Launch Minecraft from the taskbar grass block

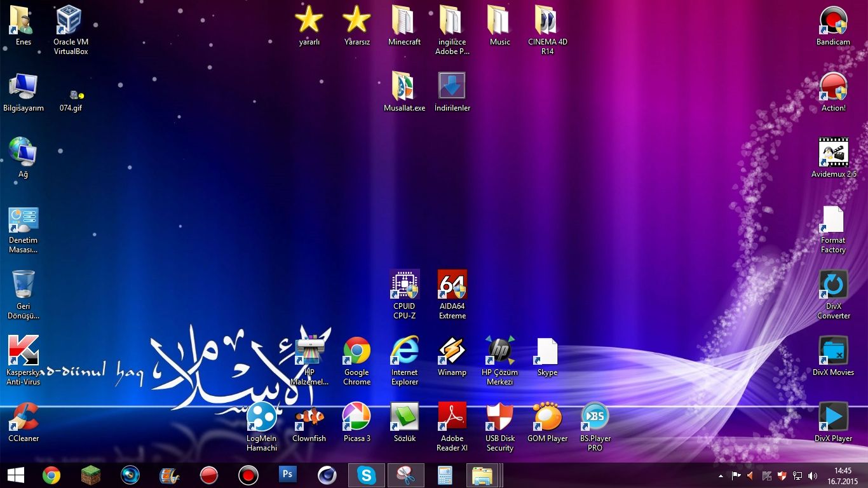coord(91,475)
